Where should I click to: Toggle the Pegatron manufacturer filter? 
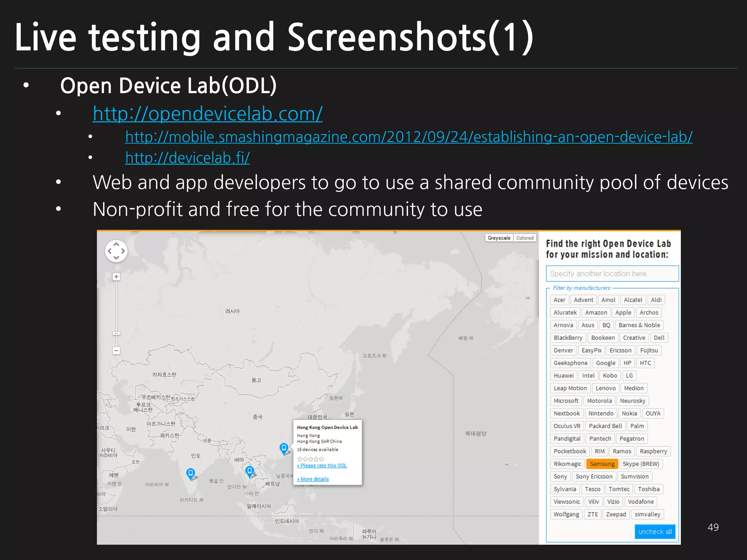632,439
